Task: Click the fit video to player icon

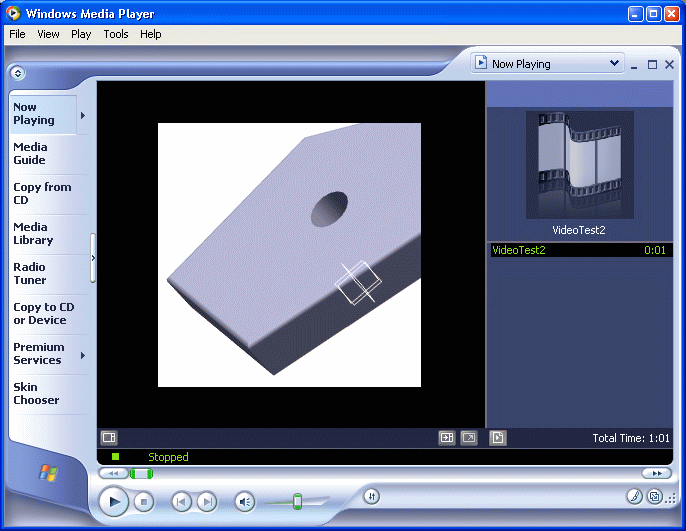Action: tap(447, 437)
